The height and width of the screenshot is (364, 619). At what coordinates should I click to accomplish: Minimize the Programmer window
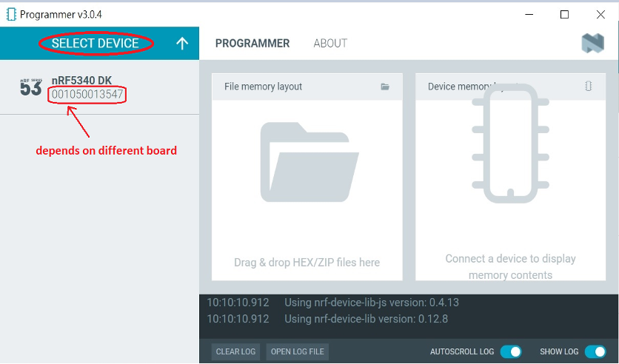[530, 14]
